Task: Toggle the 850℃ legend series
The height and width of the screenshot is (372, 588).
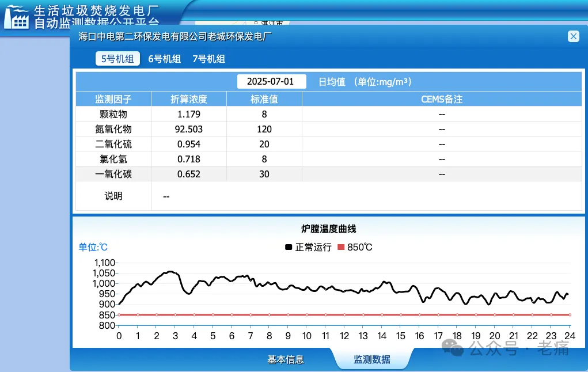Action: pos(355,247)
